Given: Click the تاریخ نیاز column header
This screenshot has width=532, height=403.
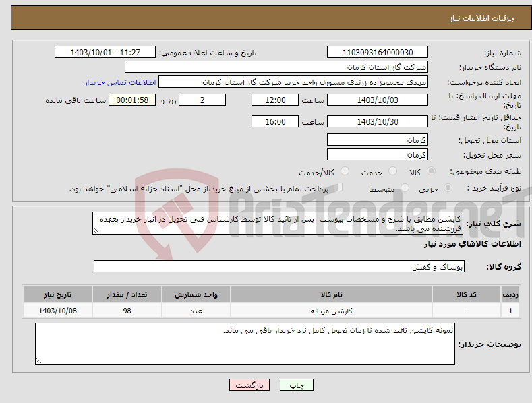Looking at the screenshot, I should 58,294.
